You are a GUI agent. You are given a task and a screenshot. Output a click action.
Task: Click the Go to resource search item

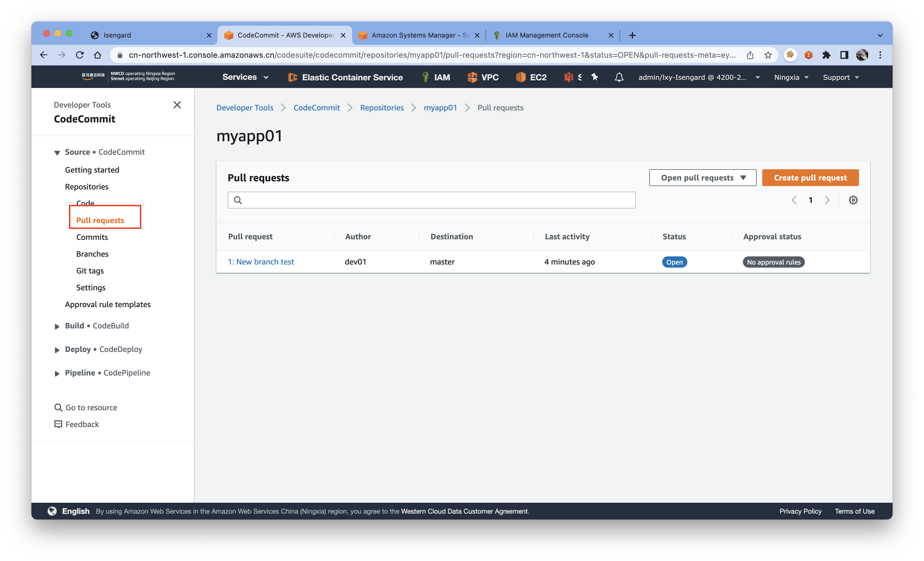(86, 407)
